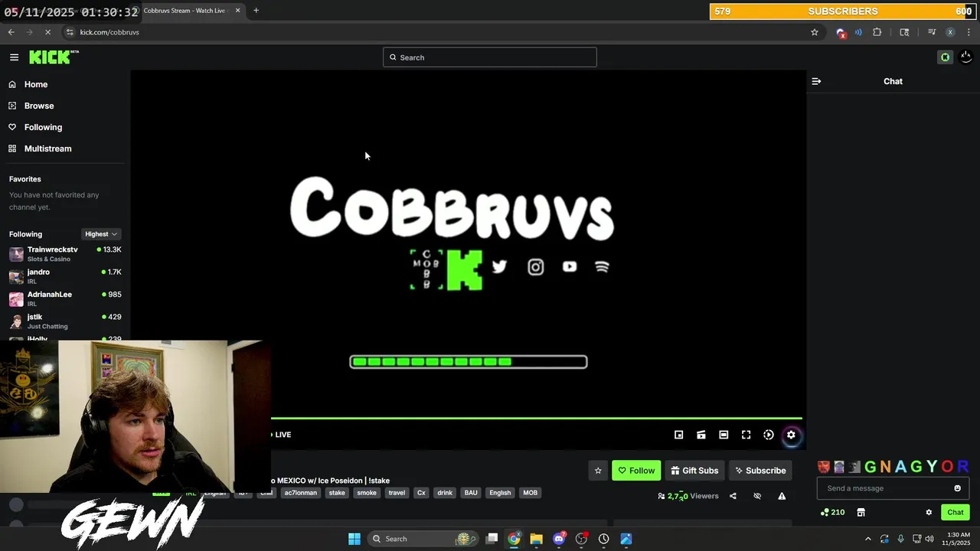The width and height of the screenshot is (980, 551).
Task: Favorite the channel with the star button
Action: click(598, 471)
